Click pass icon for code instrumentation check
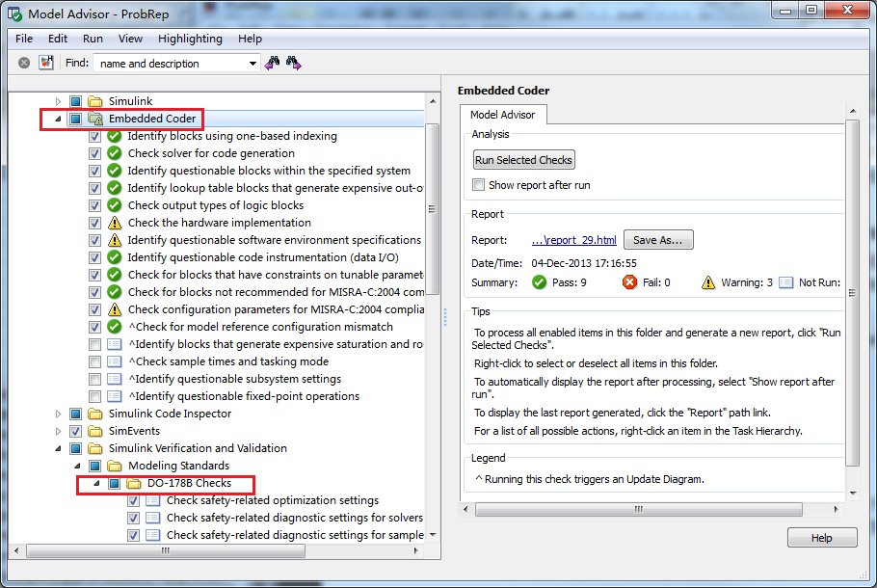 tap(114, 257)
